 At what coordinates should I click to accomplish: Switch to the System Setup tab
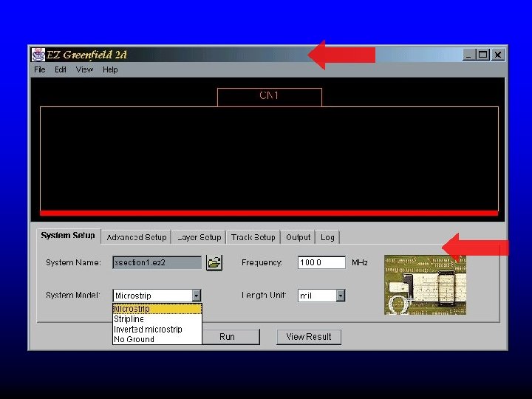[68, 236]
